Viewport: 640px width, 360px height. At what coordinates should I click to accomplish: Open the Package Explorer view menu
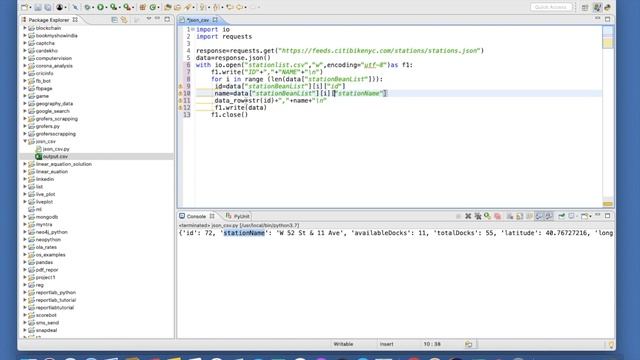coord(149,19)
